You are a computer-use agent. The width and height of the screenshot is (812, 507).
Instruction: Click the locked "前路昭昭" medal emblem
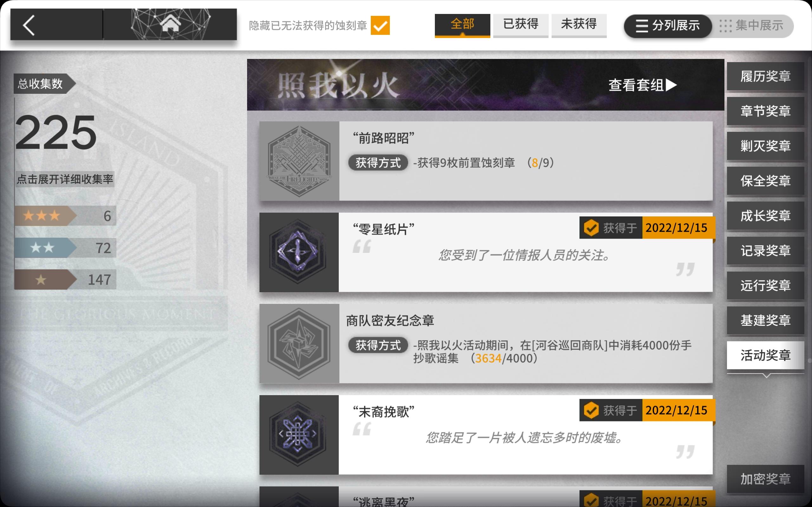point(299,161)
